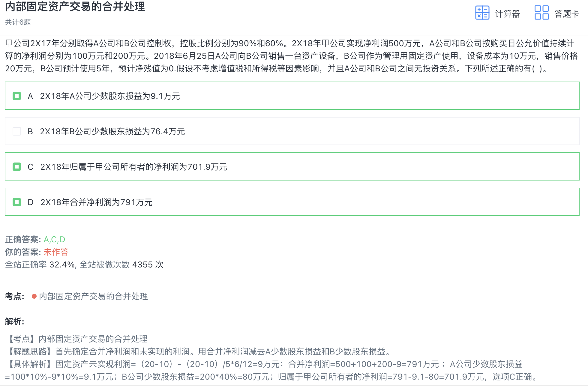This screenshot has height=391, width=588.
Task: Click the 答题卡 label
Action: (567, 14)
